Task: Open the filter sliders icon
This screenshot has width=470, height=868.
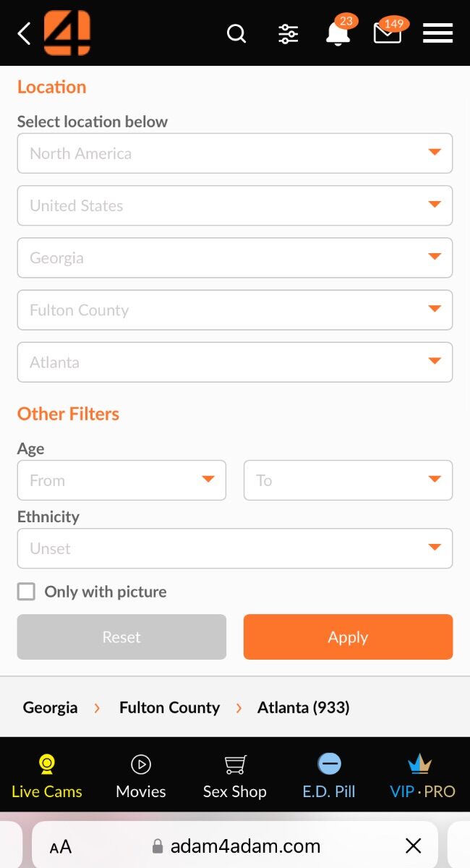Action: (x=289, y=34)
